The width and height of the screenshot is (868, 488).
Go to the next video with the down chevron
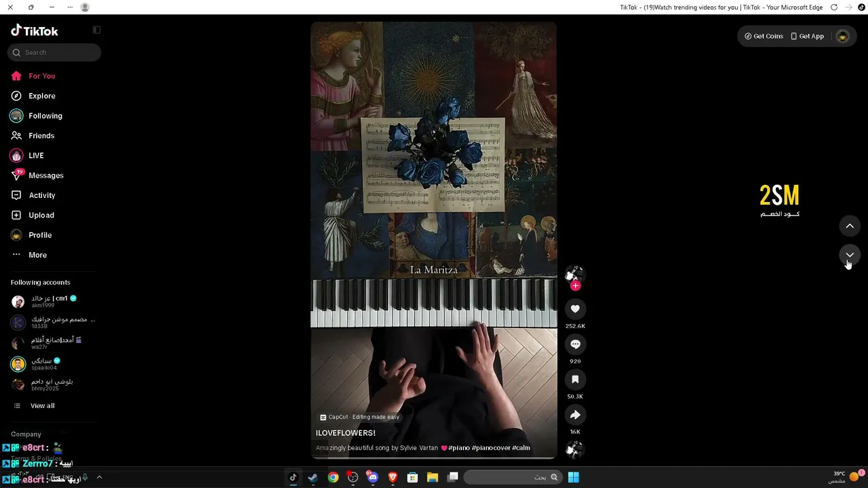pos(850,255)
